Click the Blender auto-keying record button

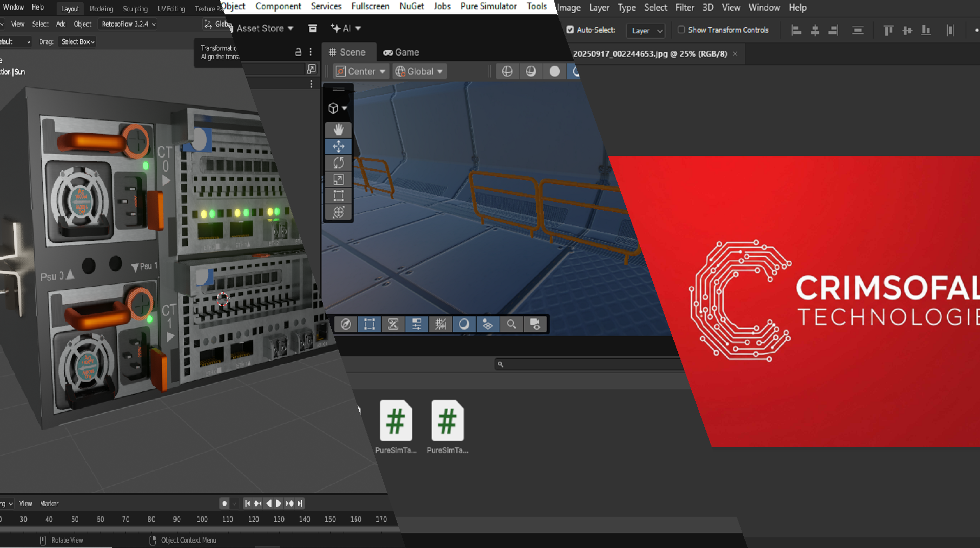[x=224, y=504]
